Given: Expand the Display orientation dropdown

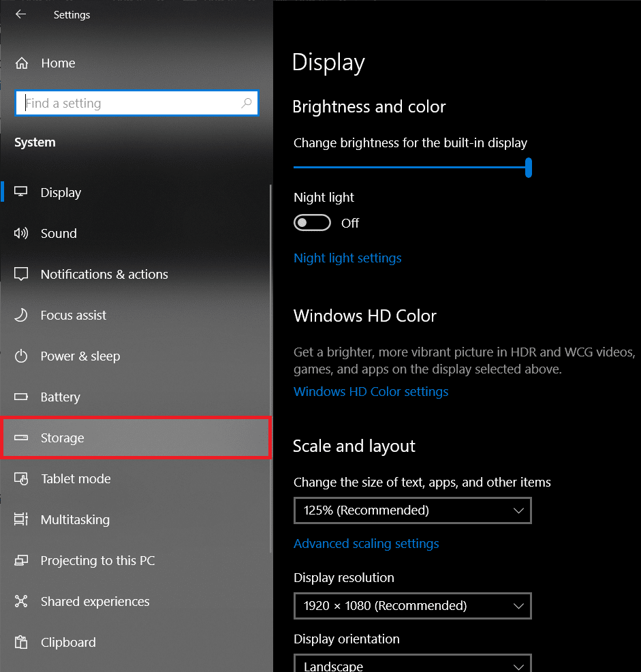Looking at the screenshot, I should tap(412, 665).
